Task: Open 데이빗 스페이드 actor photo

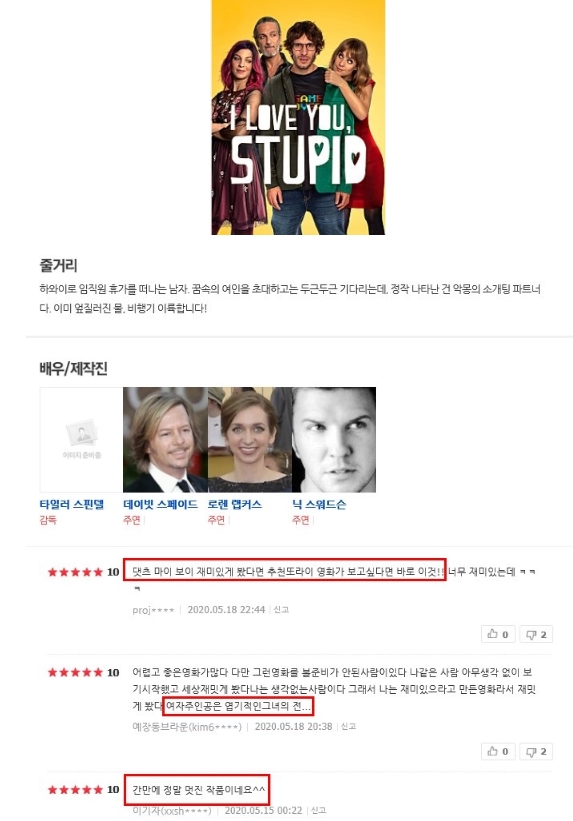Action: 166,440
